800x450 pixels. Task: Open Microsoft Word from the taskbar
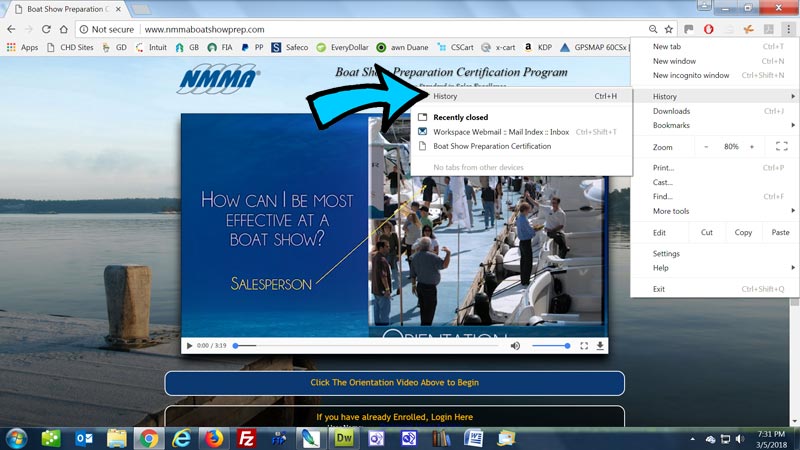pyautogui.click(x=473, y=438)
